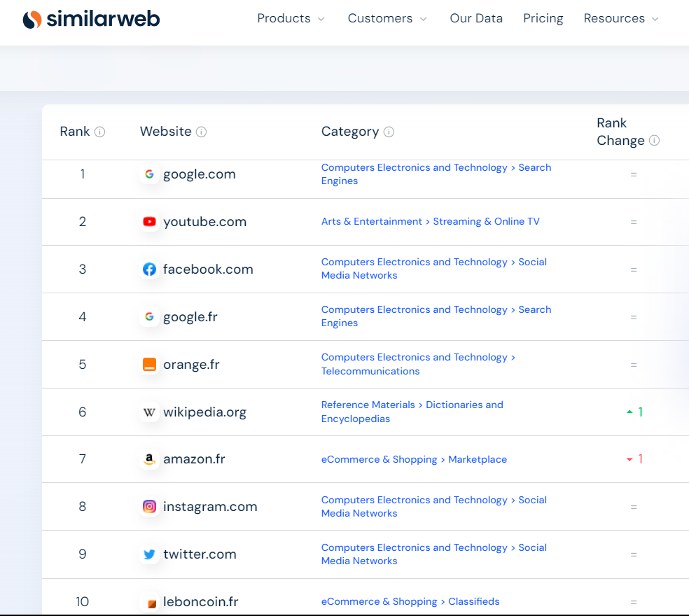Click the YouTube favicon in row 2
Viewport: 689px width, 616px height.
click(x=149, y=221)
